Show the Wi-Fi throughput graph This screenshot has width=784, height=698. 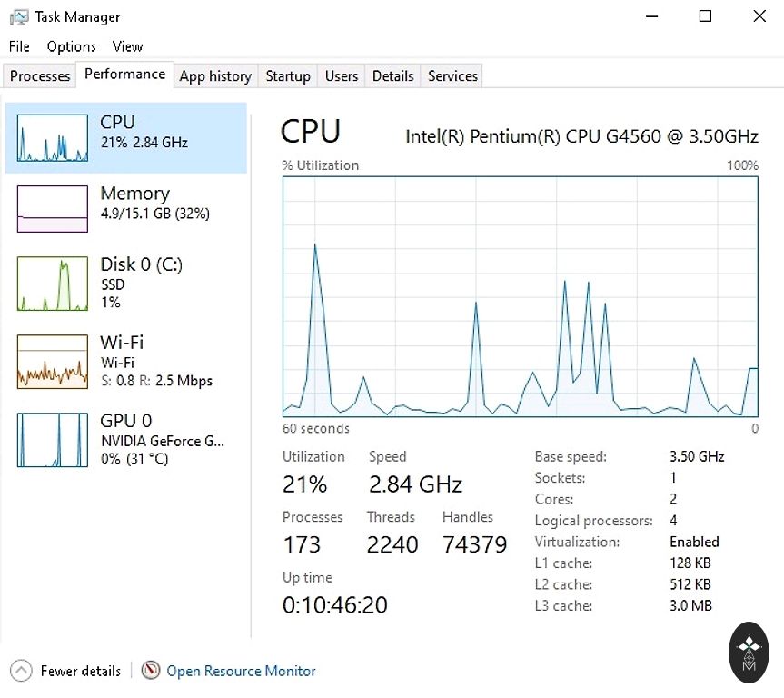click(x=54, y=361)
